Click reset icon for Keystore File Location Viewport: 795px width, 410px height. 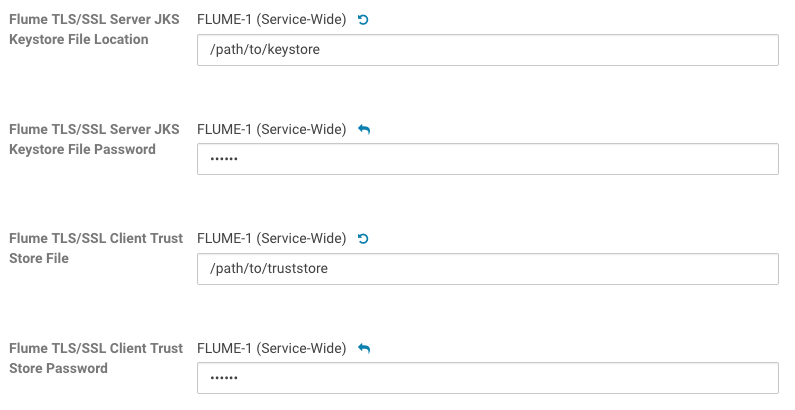[x=363, y=20]
